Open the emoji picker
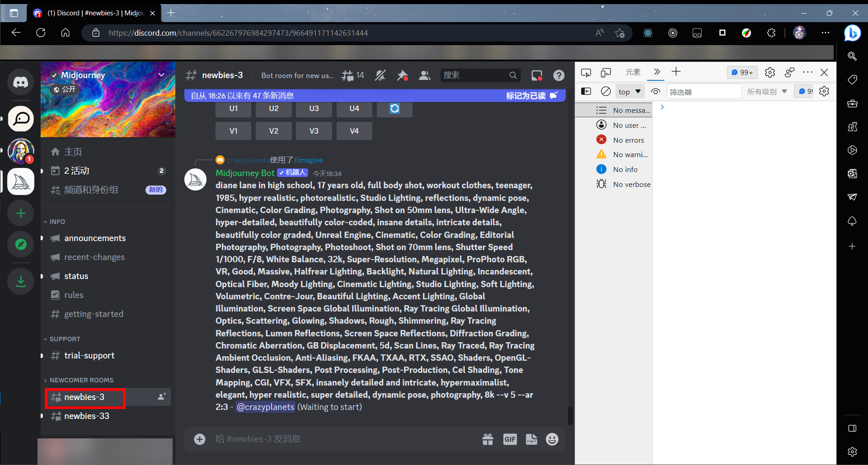Viewport: 868px width, 465px height. coord(552,439)
